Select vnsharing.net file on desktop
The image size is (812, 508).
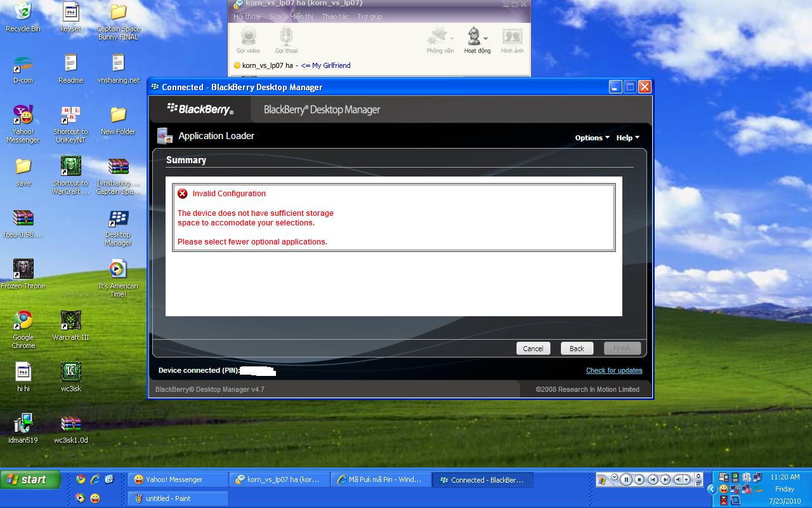click(118, 69)
